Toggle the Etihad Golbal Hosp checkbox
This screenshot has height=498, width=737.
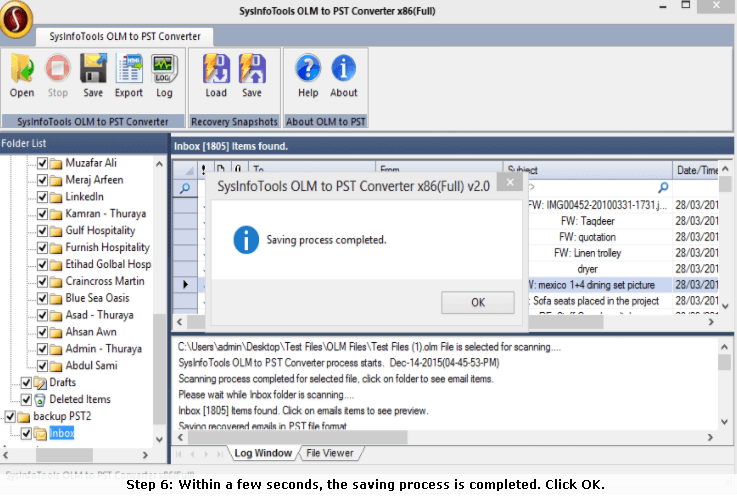coord(42,265)
